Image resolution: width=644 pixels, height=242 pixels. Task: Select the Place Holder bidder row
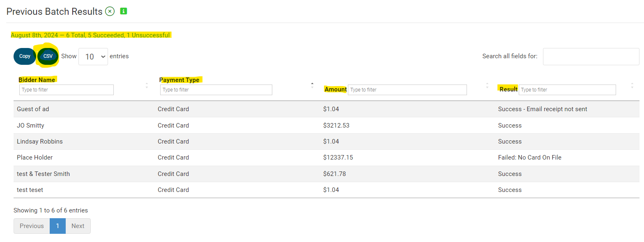tap(35, 158)
